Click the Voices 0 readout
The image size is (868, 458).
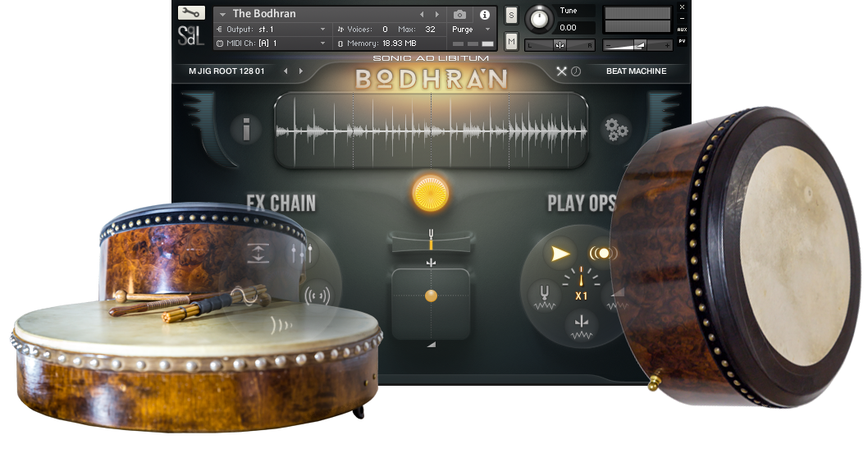pos(362,30)
